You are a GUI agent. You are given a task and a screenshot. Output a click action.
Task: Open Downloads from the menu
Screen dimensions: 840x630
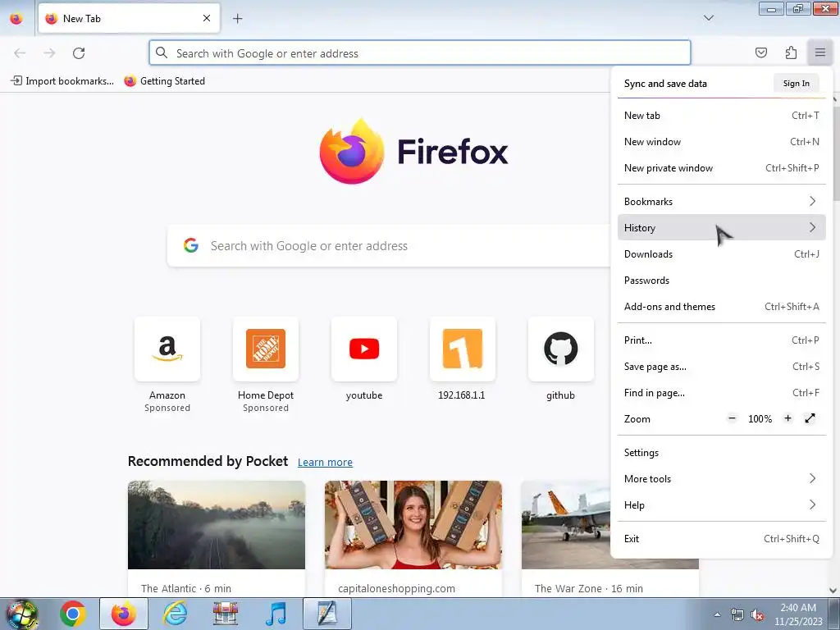[721, 254]
